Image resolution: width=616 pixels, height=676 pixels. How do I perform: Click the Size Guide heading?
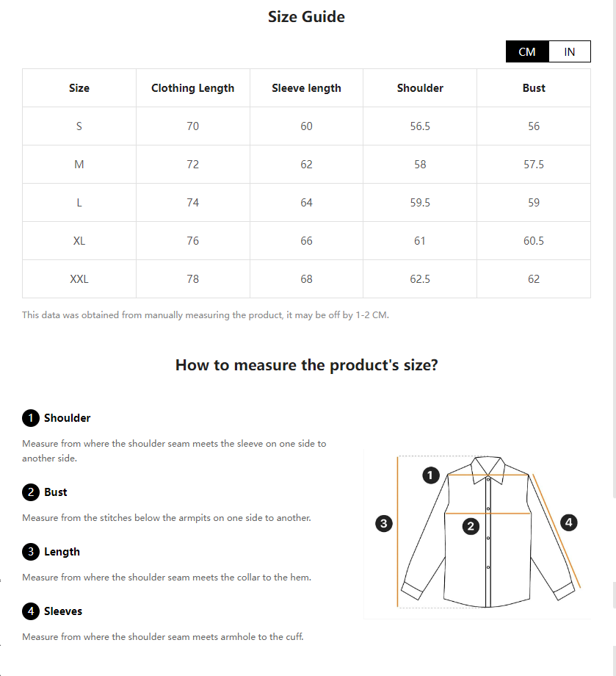(306, 17)
